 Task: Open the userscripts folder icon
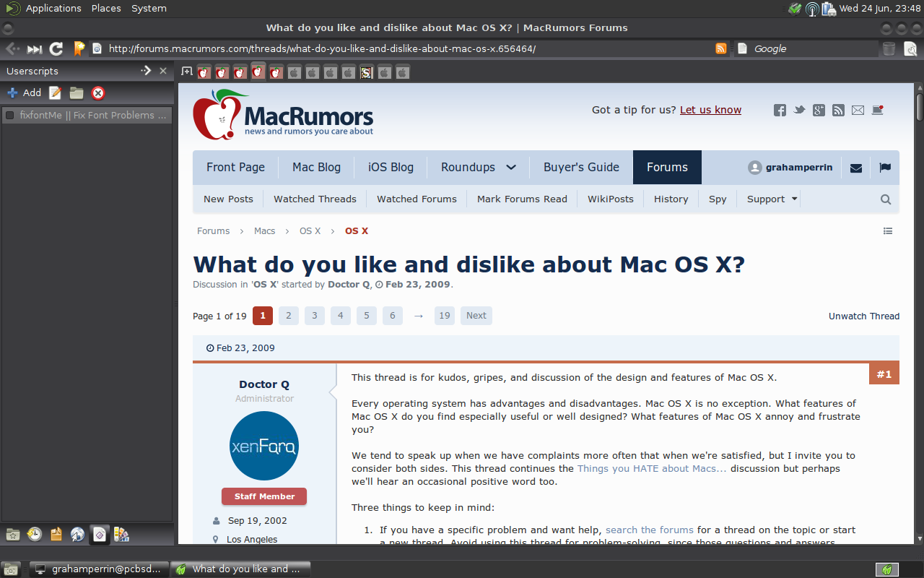pos(77,92)
